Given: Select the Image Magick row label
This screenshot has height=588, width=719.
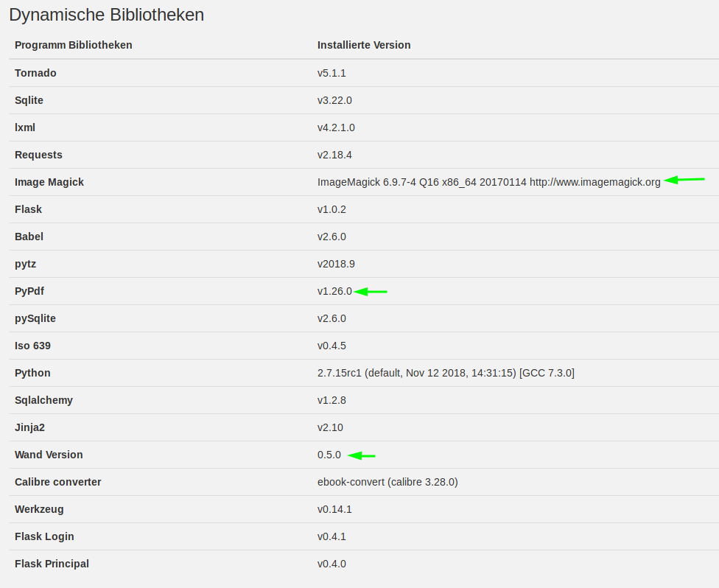Looking at the screenshot, I should [x=49, y=182].
